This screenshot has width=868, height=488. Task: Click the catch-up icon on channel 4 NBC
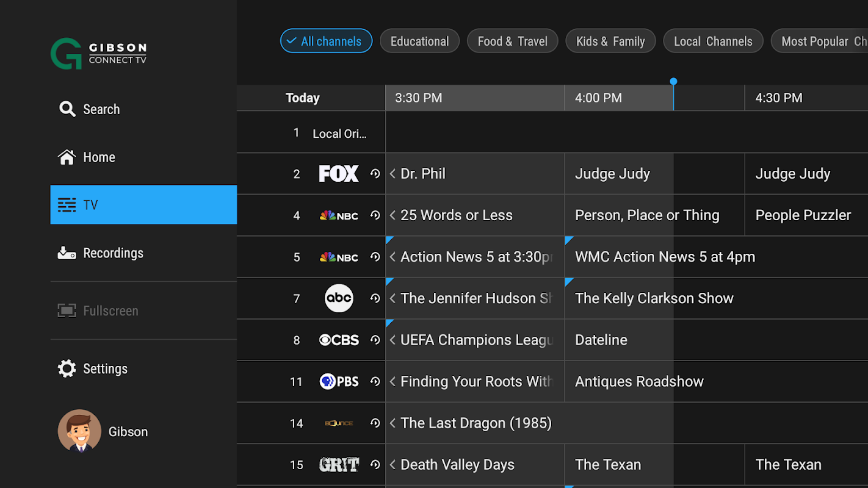point(375,215)
